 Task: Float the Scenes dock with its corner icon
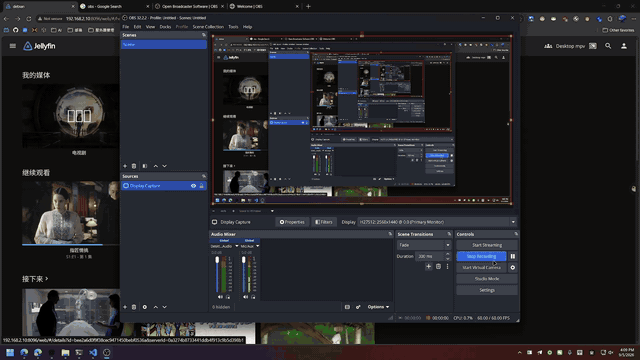[x=204, y=35]
